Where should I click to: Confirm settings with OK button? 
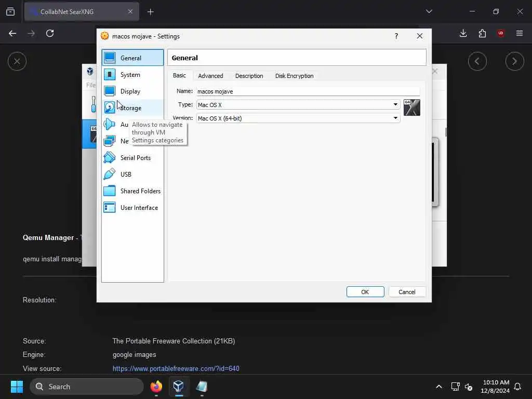(365, 292)
